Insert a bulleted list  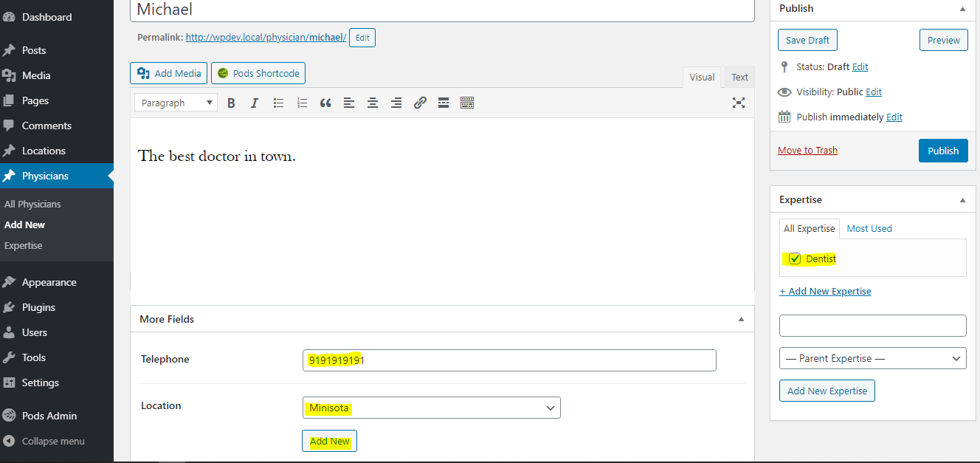[278, 103]
